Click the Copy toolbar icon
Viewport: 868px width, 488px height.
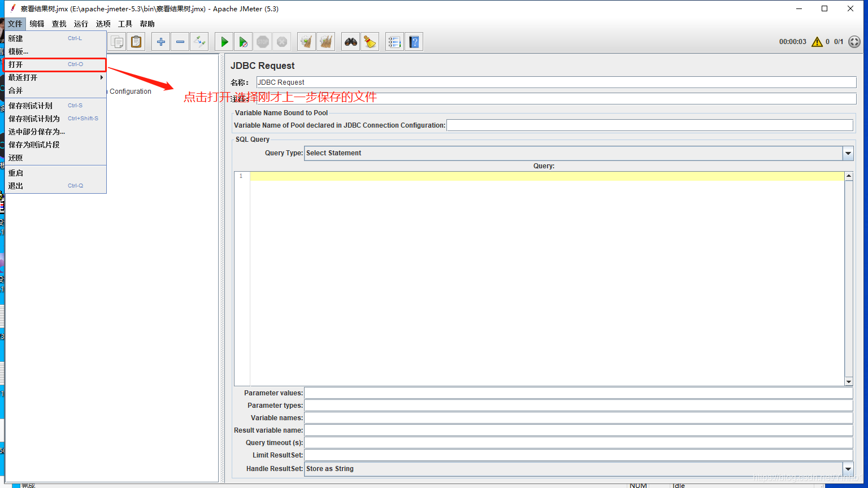click(x=117, y=42)
